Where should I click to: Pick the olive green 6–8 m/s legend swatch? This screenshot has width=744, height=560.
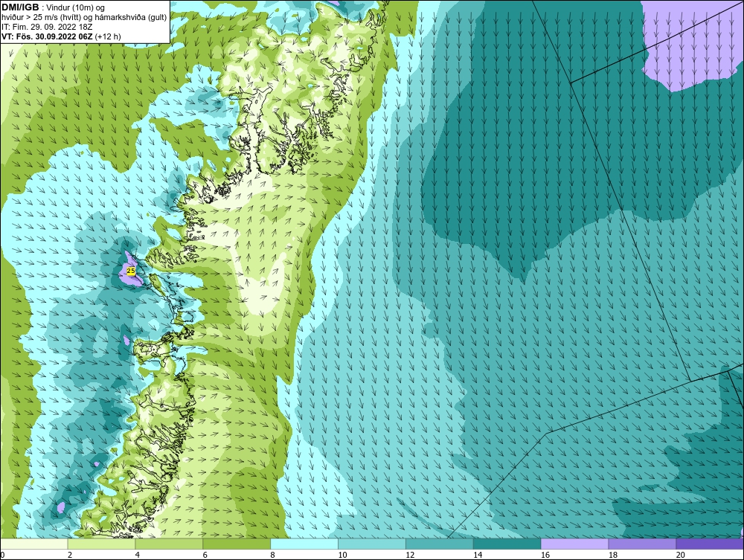coord(237,544)
